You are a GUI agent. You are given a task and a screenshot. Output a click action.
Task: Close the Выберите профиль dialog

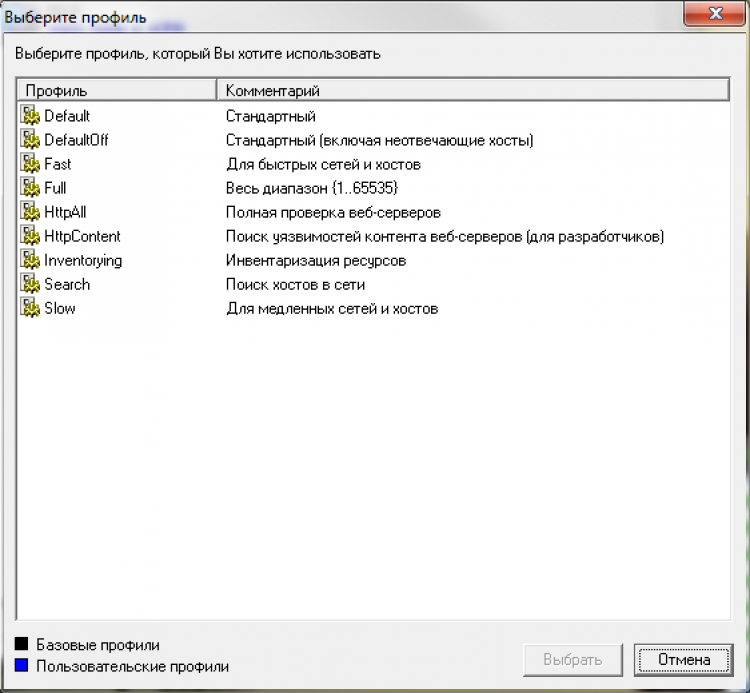coord(715,13)
